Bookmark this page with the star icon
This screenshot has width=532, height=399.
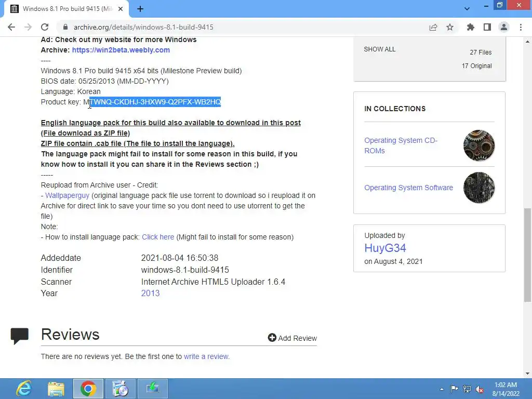(450, 27)
